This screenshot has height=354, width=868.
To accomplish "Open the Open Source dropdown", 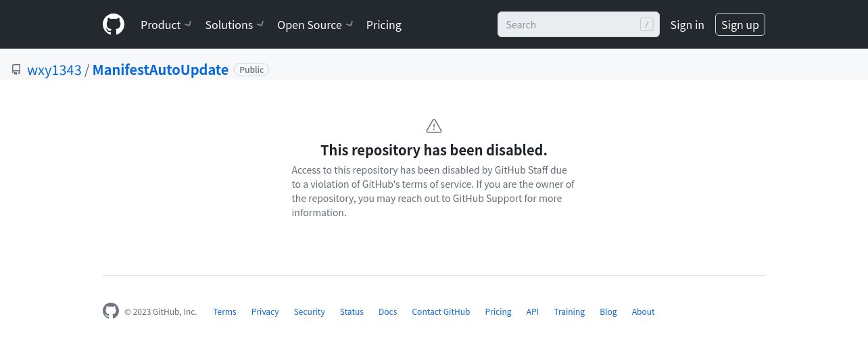I will tap(315, 25).
